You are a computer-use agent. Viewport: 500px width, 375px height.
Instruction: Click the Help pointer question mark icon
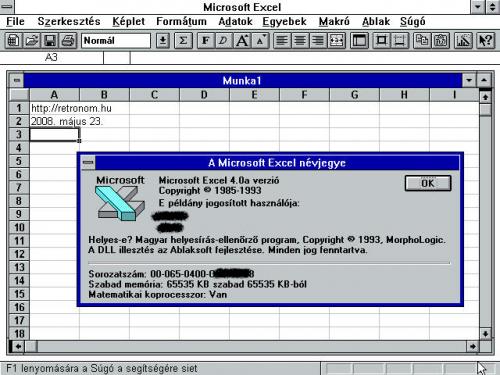tap(485, 41)
